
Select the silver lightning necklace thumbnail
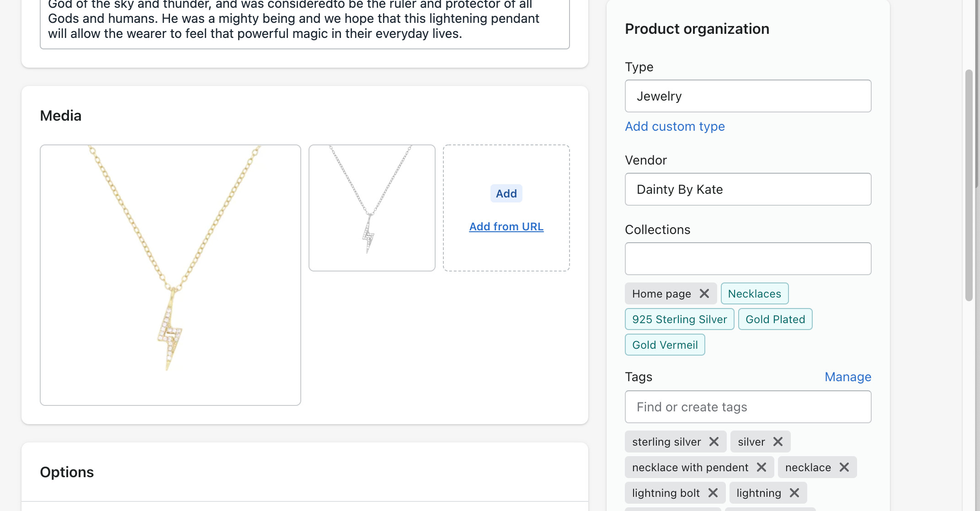click(372, 208)
